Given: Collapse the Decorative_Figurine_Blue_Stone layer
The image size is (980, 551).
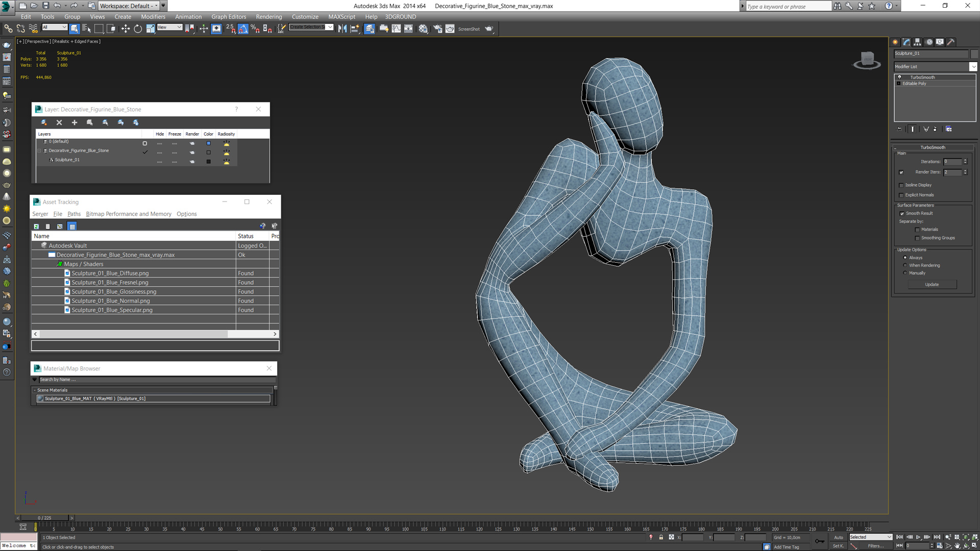Looking at the screenshot, I should [39, 151].
